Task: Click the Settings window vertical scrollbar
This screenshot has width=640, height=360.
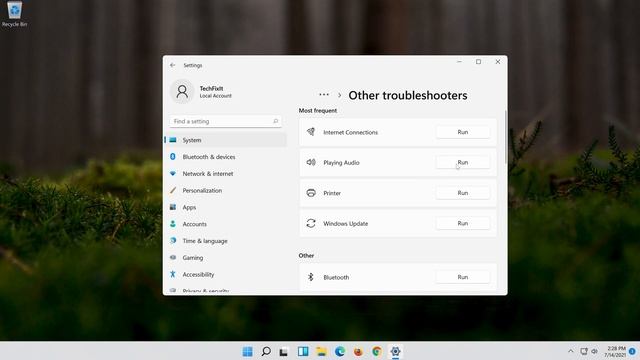Action: tap(506, 137)
